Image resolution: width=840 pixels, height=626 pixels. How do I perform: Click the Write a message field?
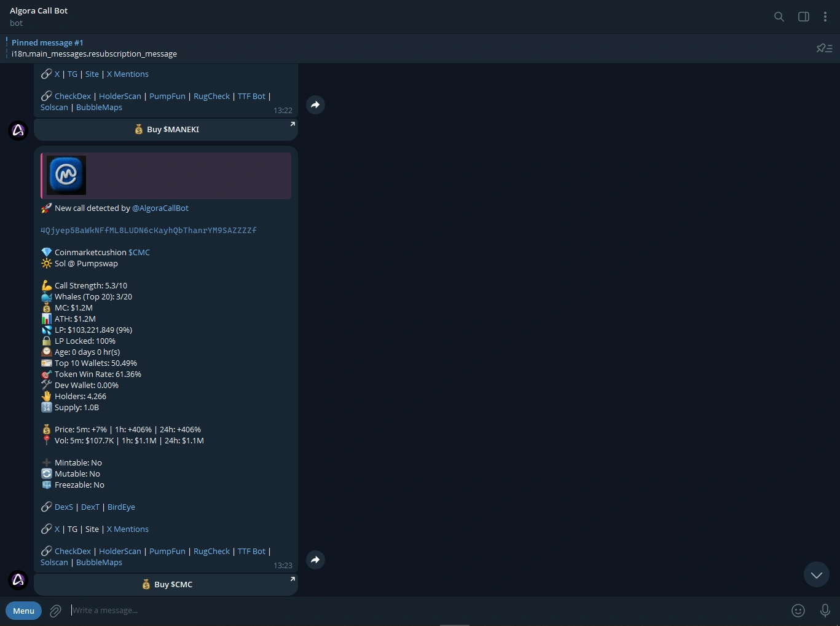click(246, 610)
